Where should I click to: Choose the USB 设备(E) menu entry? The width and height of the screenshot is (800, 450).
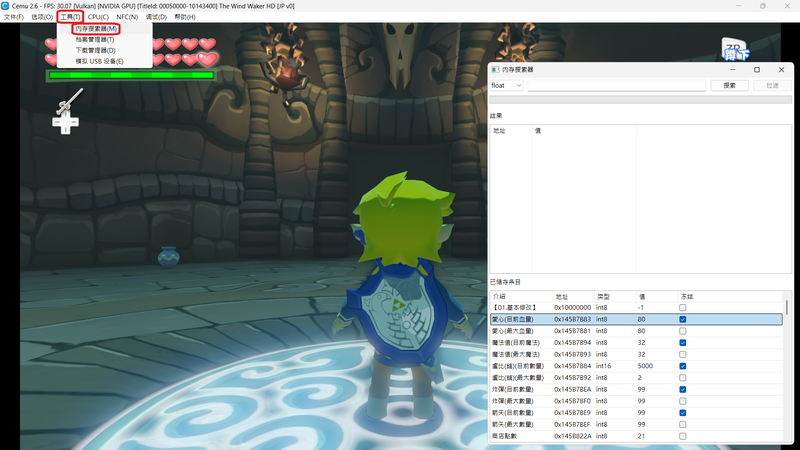[x=99, y=61]
